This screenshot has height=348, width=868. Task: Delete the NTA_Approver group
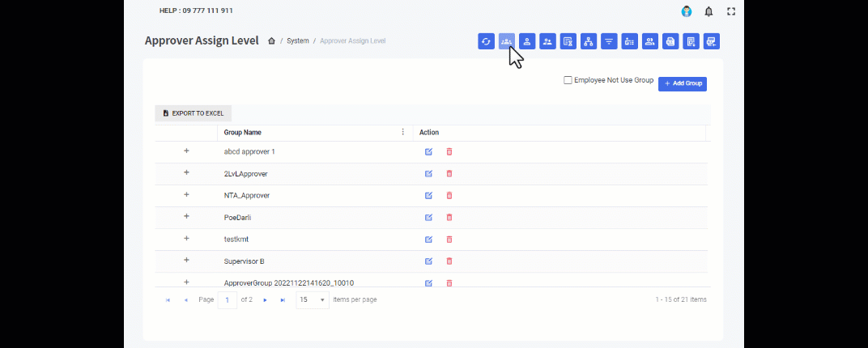(449, 195)
